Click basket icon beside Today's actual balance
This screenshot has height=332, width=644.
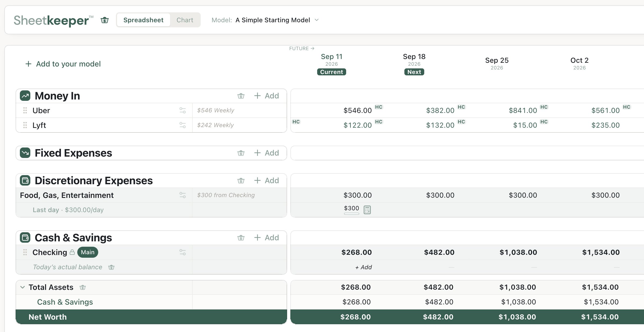(111, 267)
